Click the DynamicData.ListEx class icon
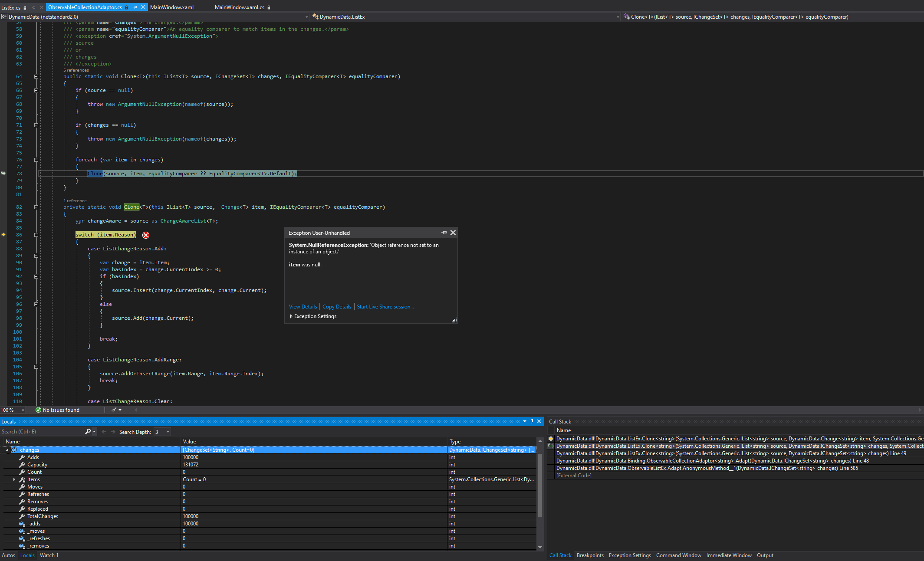Screen dimensions: 924x561 pos(316,17)
